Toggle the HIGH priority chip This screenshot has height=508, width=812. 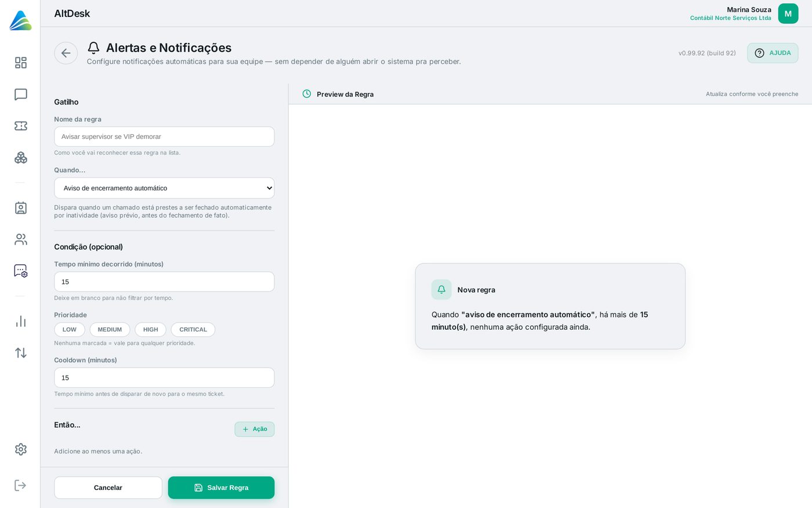[151, 330]
